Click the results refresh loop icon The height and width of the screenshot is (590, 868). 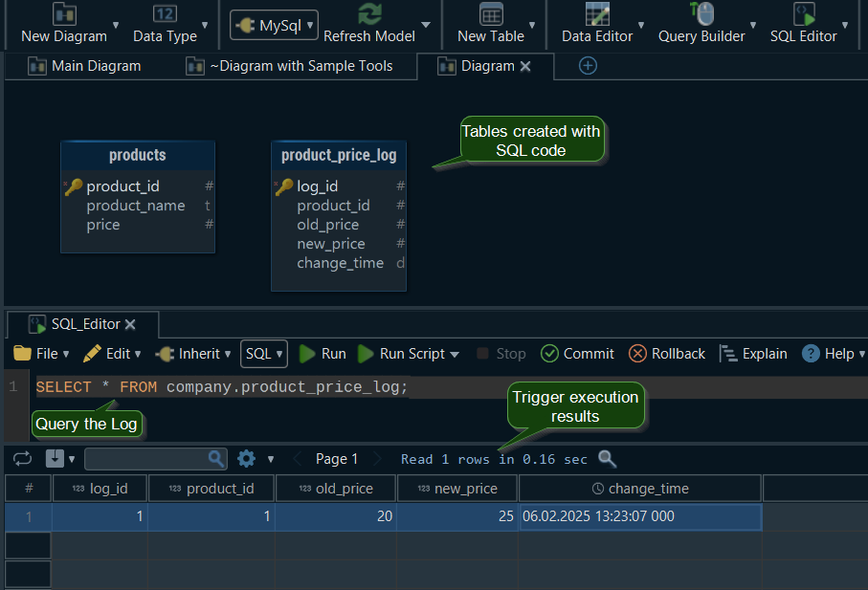click(23, 459)
